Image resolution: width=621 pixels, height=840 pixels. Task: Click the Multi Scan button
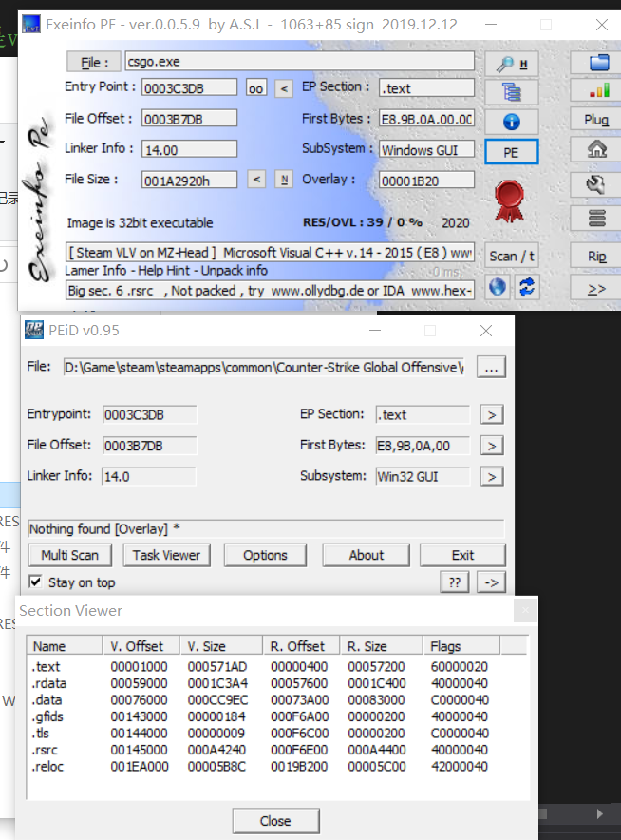coord(69,556)
